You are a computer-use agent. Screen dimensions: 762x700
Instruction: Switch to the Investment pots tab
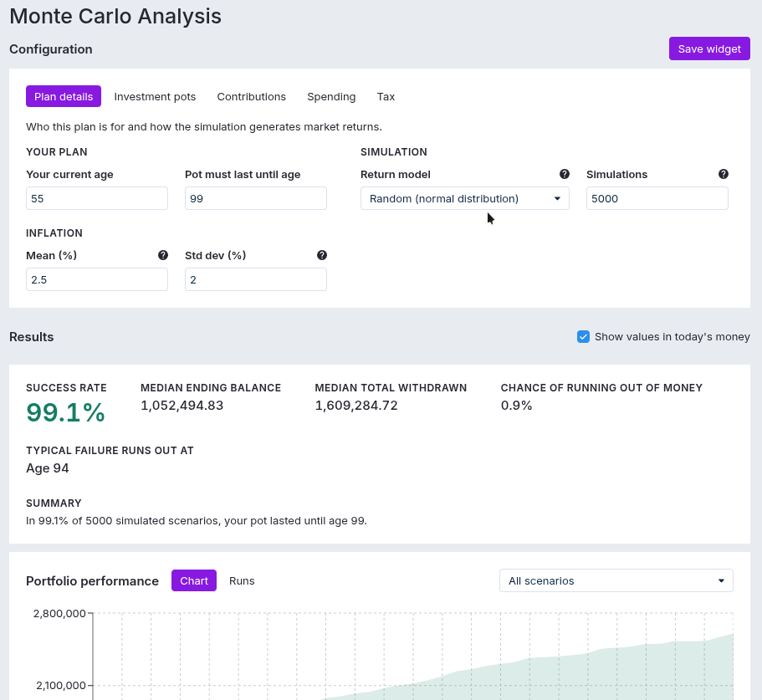pos(155,96)
